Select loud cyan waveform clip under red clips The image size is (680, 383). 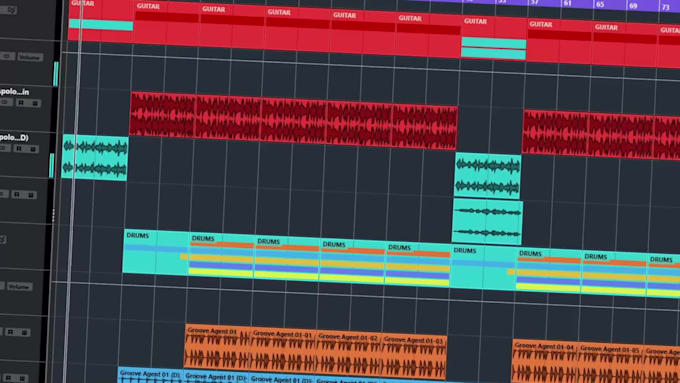(x=488, y=176)
